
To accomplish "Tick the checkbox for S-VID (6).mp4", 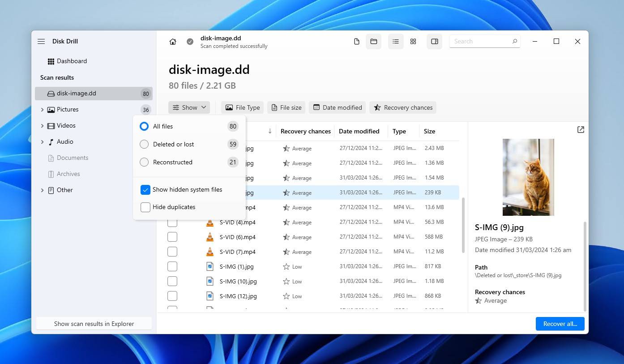I will coord(172,237).
